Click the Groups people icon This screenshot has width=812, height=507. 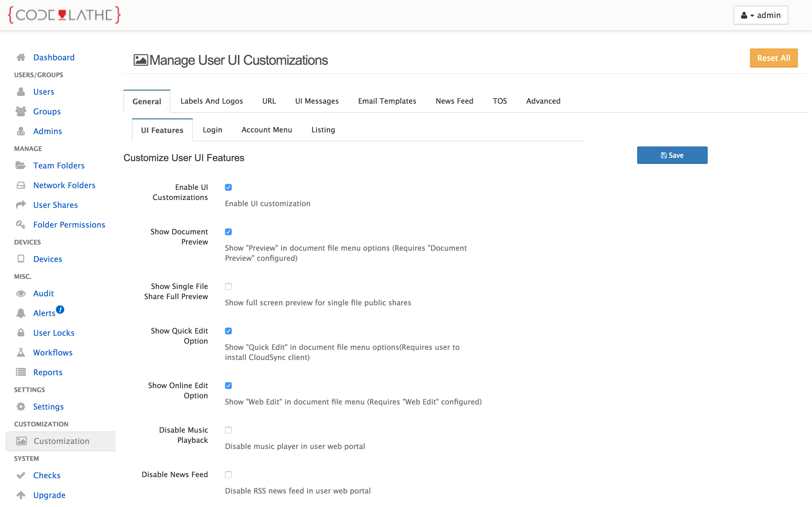pyautogui.click(x=21, y=111)
